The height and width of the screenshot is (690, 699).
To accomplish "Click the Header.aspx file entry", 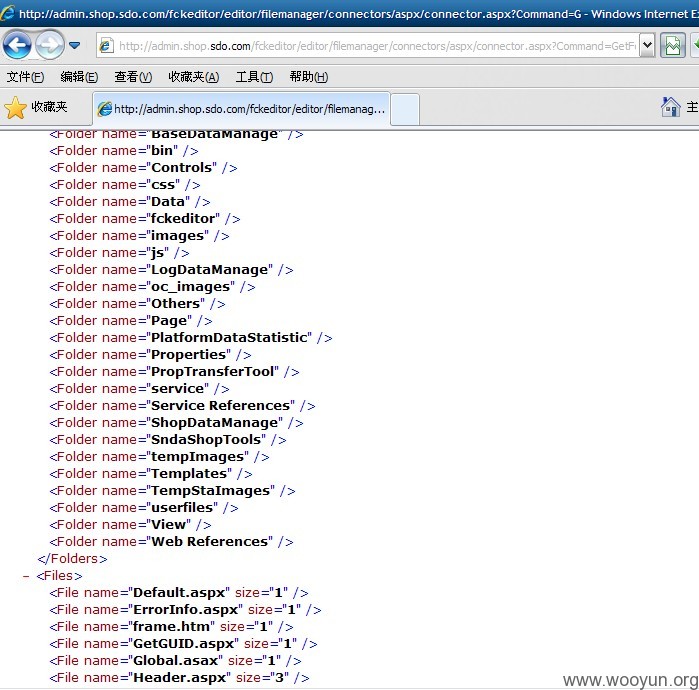I will (179, 678).
